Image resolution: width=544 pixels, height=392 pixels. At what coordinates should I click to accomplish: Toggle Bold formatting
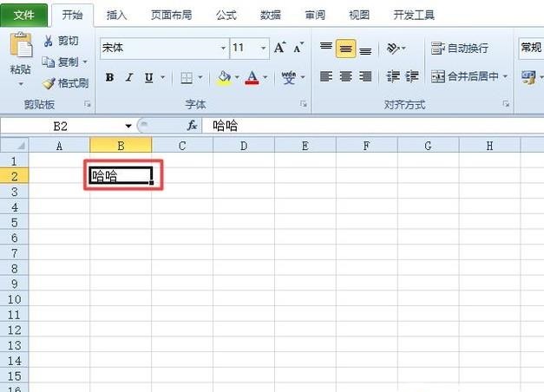point(109,77)
